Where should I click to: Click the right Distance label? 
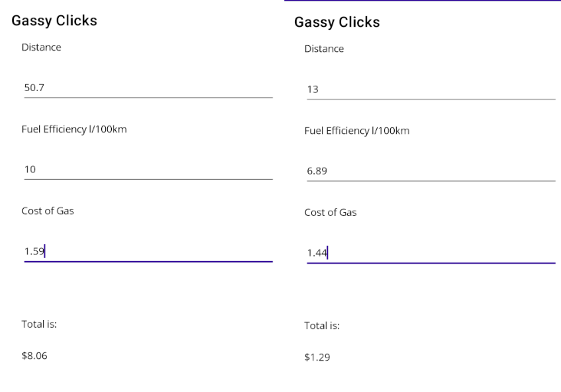pyautogui.click(x=324, y=48)
